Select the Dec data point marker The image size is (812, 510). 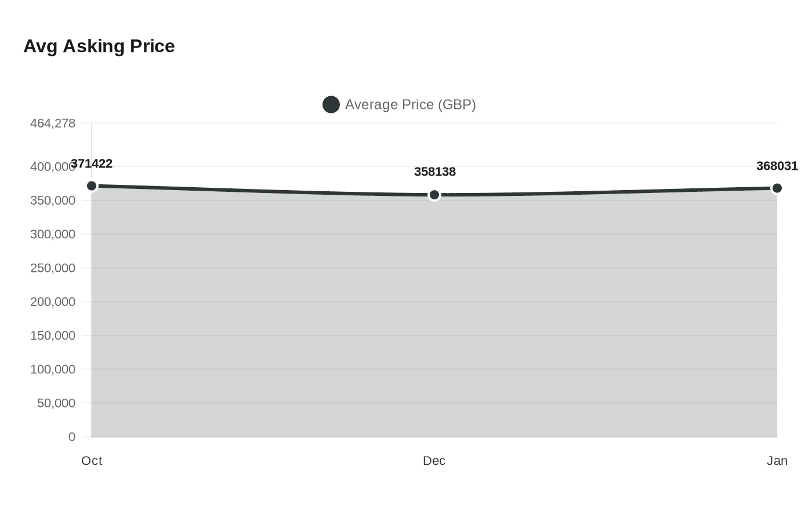(434, 195)
